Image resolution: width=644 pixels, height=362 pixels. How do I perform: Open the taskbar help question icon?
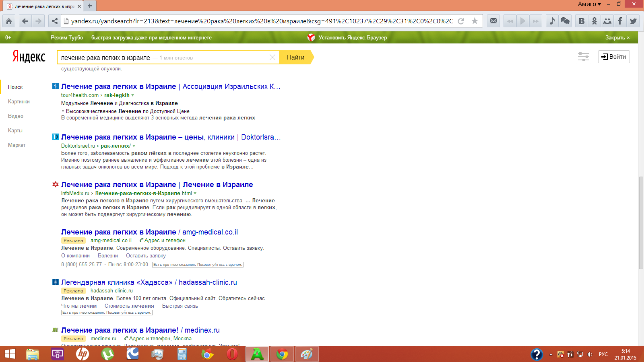pos(537,354)
